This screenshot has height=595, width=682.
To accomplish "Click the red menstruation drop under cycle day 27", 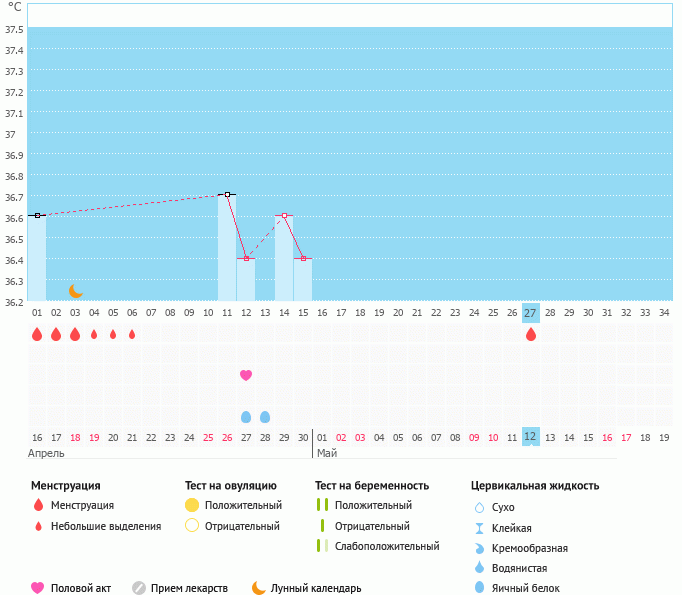I will pyautogui.click(x=531, y=334).
